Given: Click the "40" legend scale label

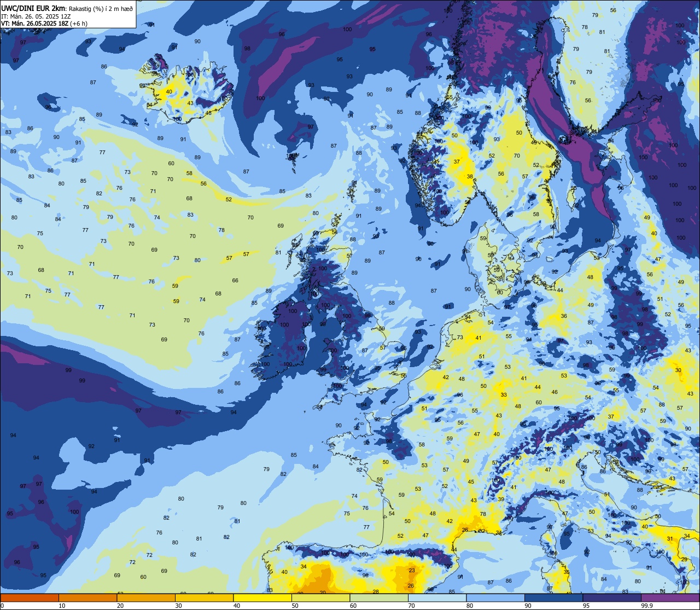Looking at the screenshot, I should (237, 606).
